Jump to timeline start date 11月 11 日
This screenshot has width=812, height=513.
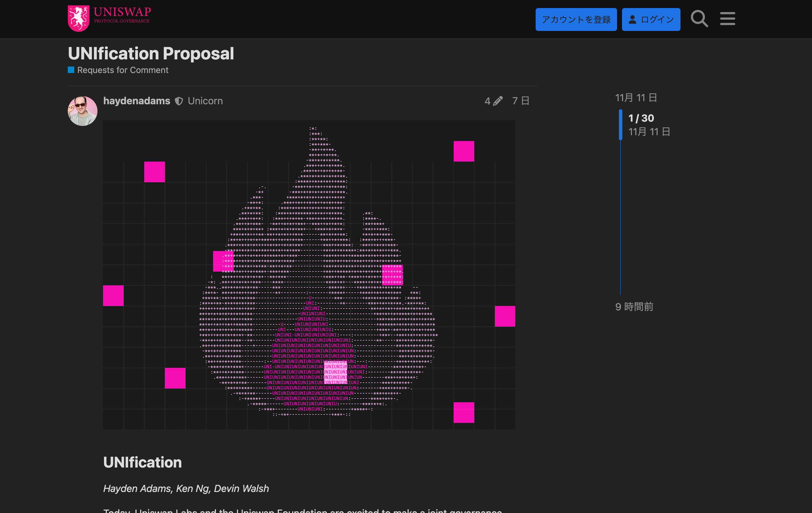click(x=636, y=98)
